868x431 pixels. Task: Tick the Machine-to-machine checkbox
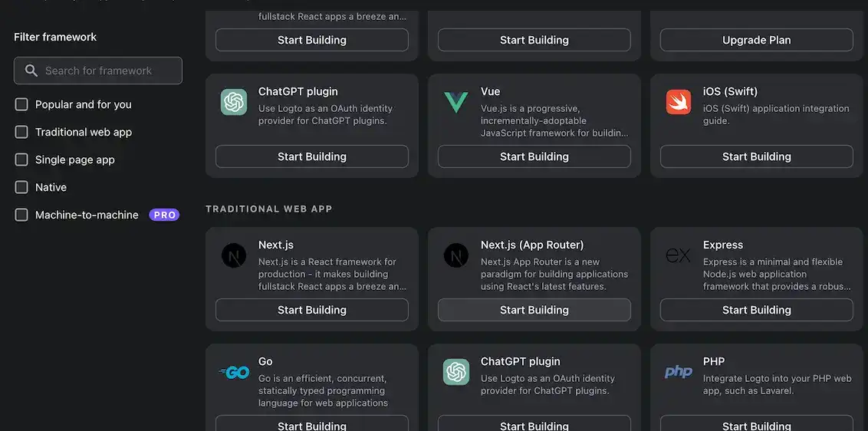click(x=21, y=215)
